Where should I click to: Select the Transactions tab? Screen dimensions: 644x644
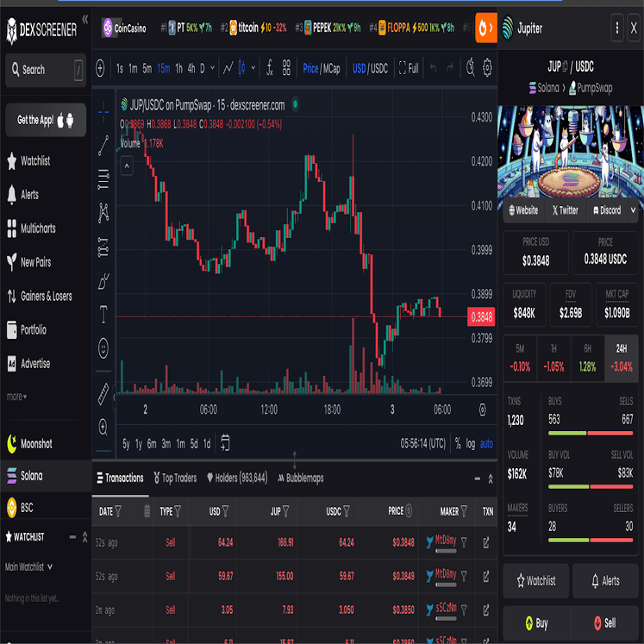120,478
